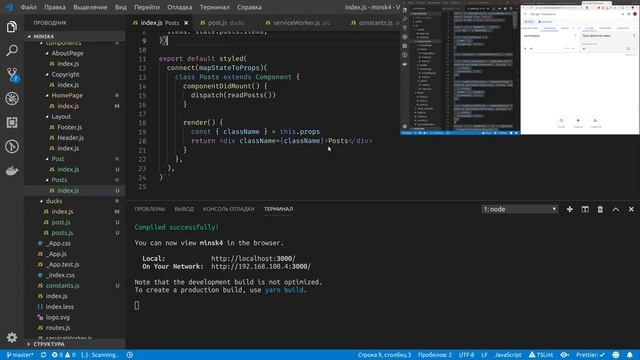The width and height of the screenshot is (640, 360).
Task: Click the git sync icon in status bar
Action: click(x=43, y=355)
